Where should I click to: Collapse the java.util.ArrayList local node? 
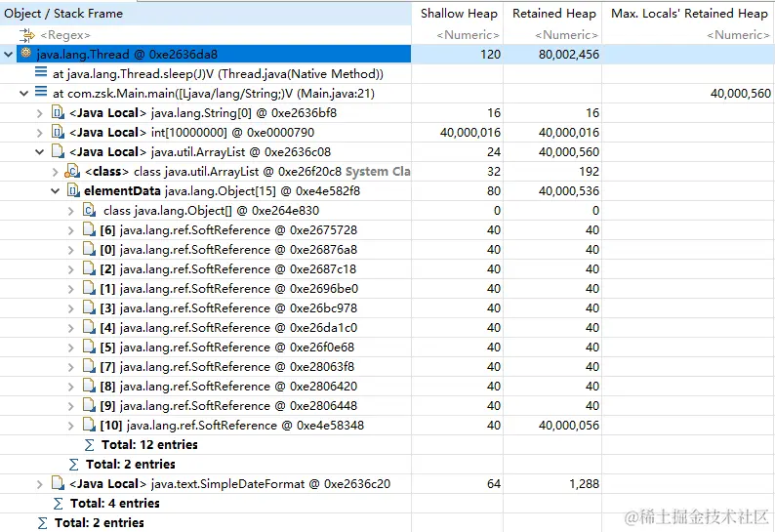click(x=40, y=152)
